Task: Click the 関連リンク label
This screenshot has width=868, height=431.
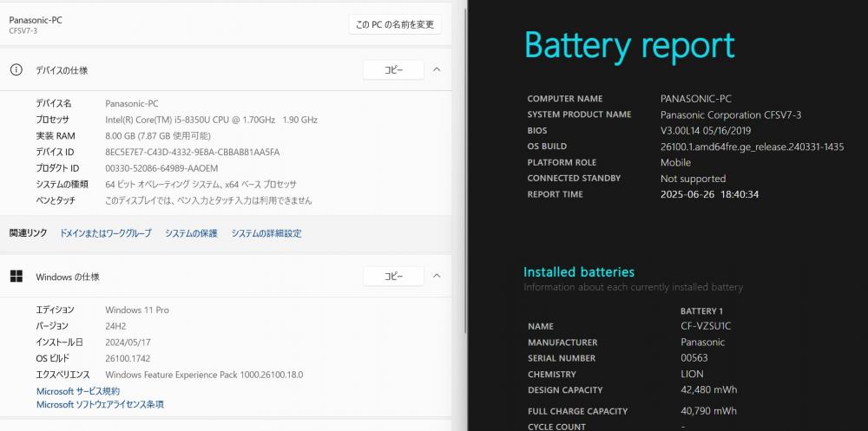Action: point(29,233)
